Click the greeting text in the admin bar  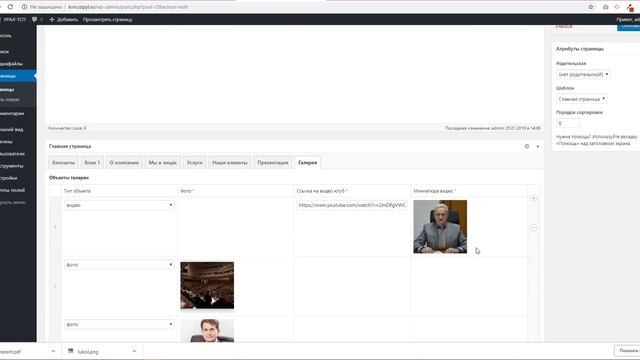point(628,19)
